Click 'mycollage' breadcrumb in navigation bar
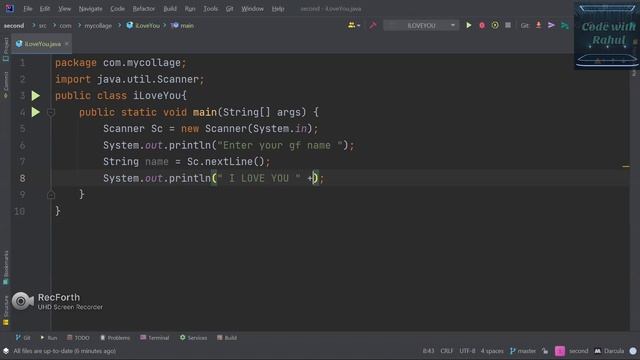Image resolution: width=640 pixels, height=360 pixels. pyautogui.click(x=98, y=25)
